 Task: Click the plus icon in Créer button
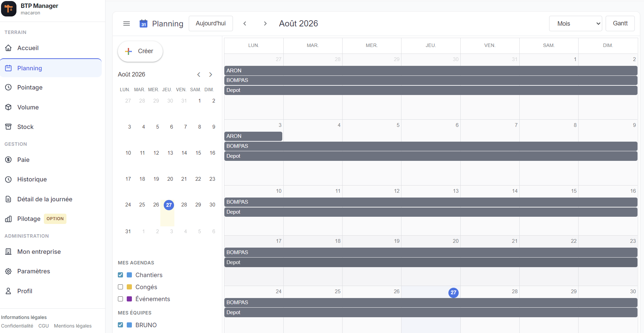[x=128, y=51]
